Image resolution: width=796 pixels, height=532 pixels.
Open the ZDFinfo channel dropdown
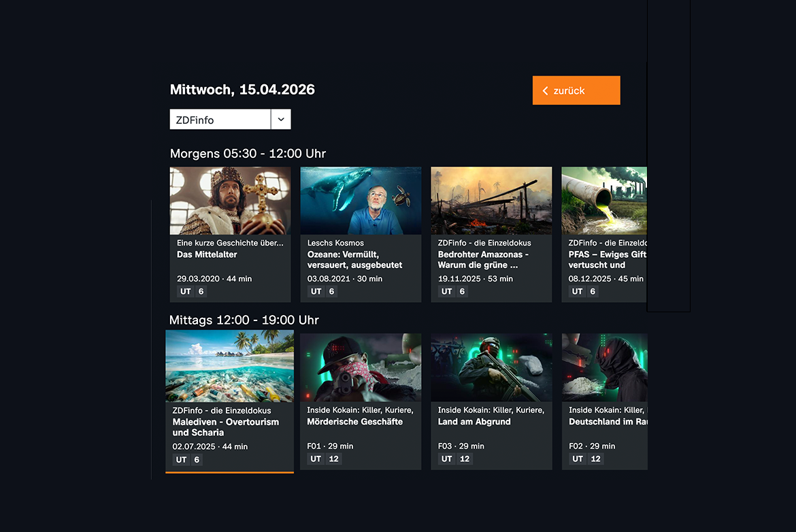[x=220, y=119]
